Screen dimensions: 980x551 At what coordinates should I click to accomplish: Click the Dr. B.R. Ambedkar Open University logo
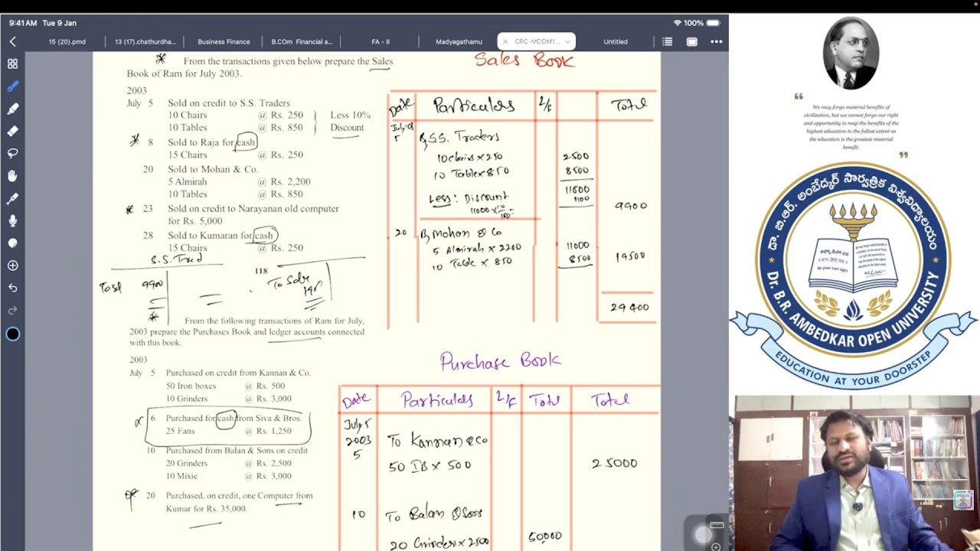(854, 274)
